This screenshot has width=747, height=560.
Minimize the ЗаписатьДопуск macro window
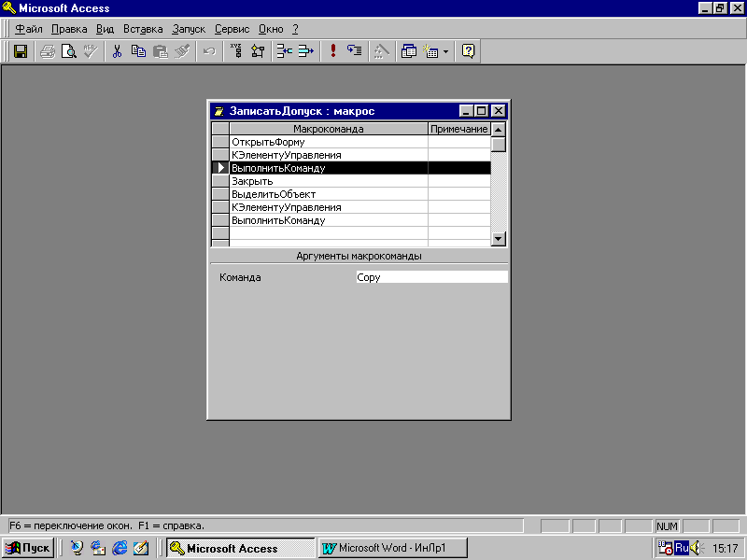[466, 111]
